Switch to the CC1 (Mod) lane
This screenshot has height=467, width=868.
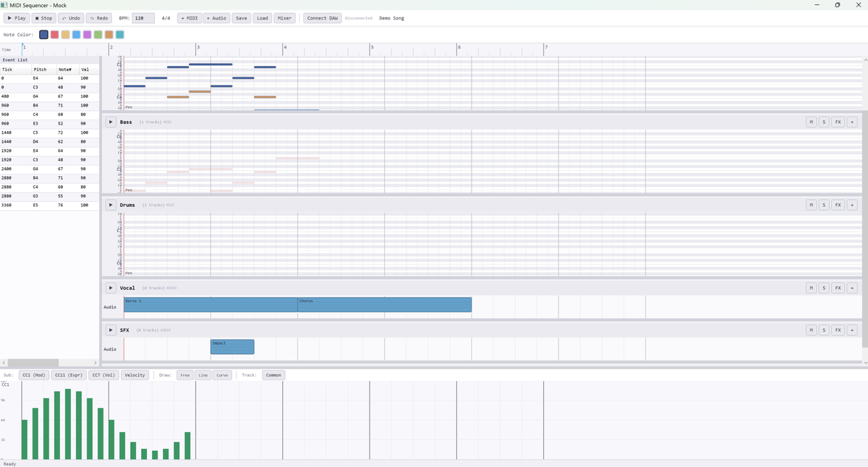coord(34,375)
